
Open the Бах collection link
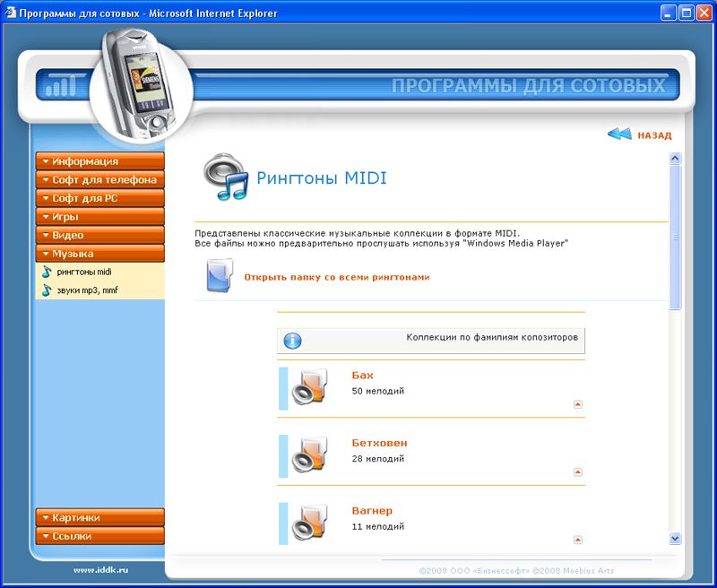[x=362, y=376]
